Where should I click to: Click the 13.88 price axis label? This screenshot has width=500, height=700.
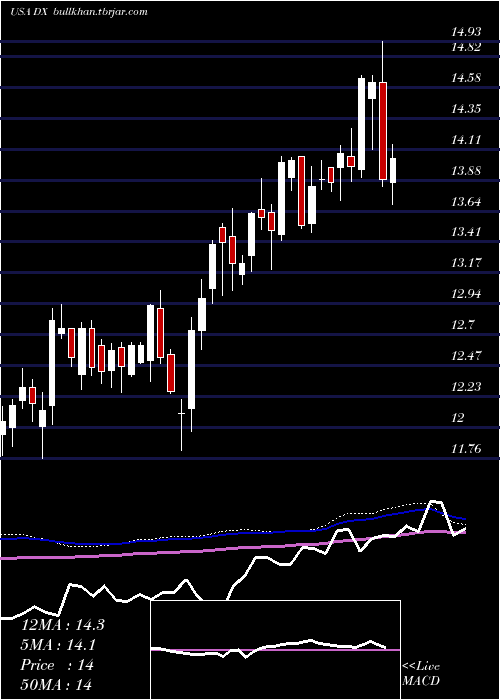466,171
